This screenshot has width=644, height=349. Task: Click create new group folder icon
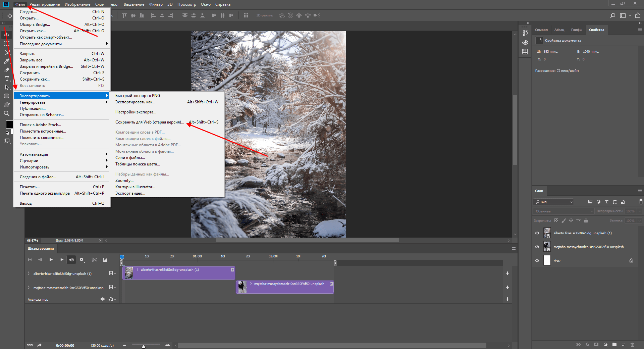tap(614, 344)
